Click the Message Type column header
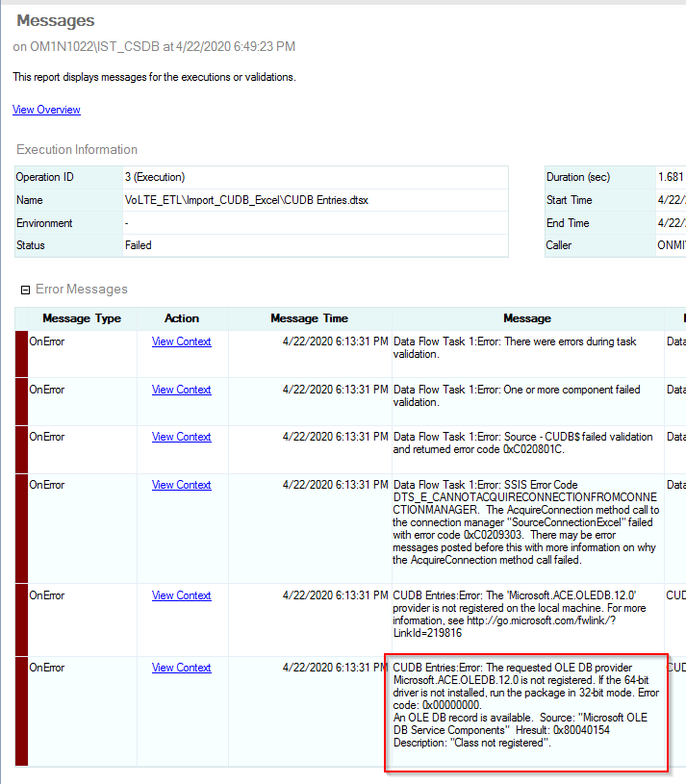686x784 pixels. point(82,318)
